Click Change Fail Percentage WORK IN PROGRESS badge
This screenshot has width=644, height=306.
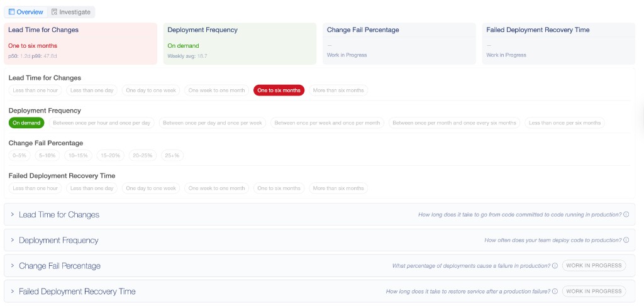[594, 265]
